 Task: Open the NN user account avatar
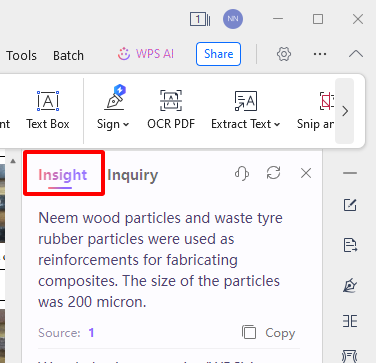click(x=233, y=19)
